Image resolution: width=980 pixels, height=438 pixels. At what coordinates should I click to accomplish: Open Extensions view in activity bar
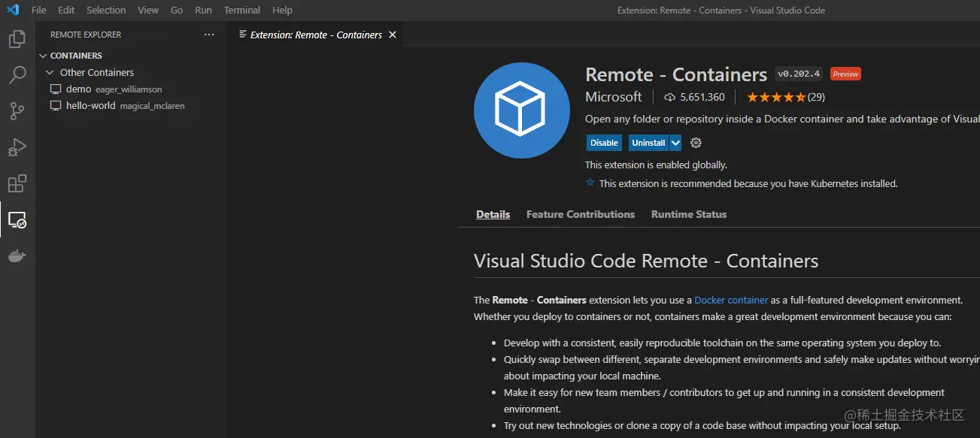pos(17,183)
